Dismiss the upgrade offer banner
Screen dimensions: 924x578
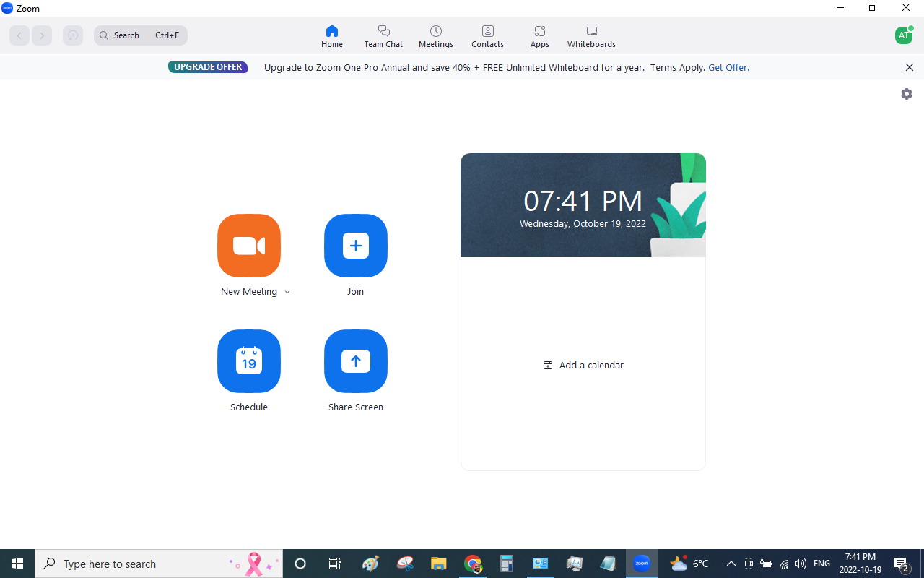(x=910, y=67)
